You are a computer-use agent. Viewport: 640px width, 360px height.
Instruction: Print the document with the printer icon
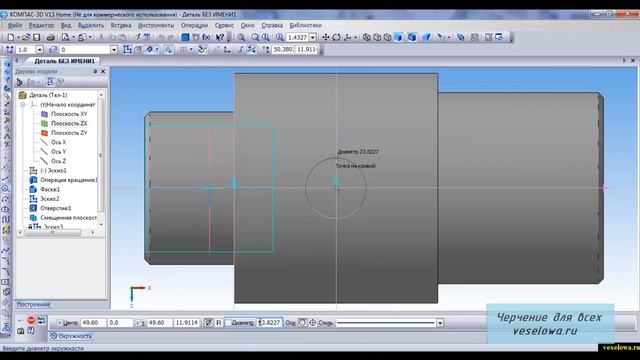click(x=51, y=37)
